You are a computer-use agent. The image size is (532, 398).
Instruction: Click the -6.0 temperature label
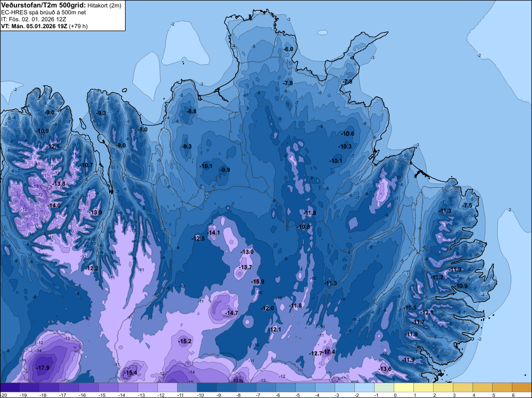(288, 49)
